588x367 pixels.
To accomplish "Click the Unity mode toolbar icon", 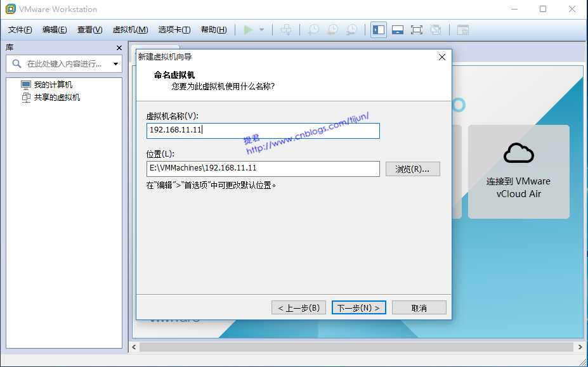I will point(436,30).
